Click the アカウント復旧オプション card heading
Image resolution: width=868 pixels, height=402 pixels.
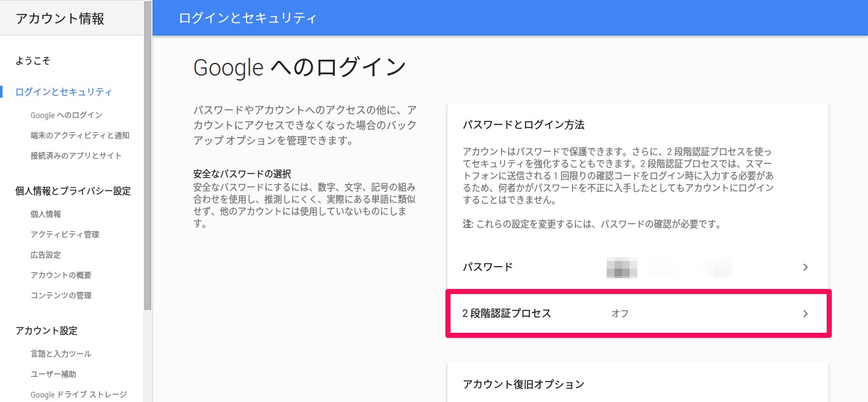point(524,384)
